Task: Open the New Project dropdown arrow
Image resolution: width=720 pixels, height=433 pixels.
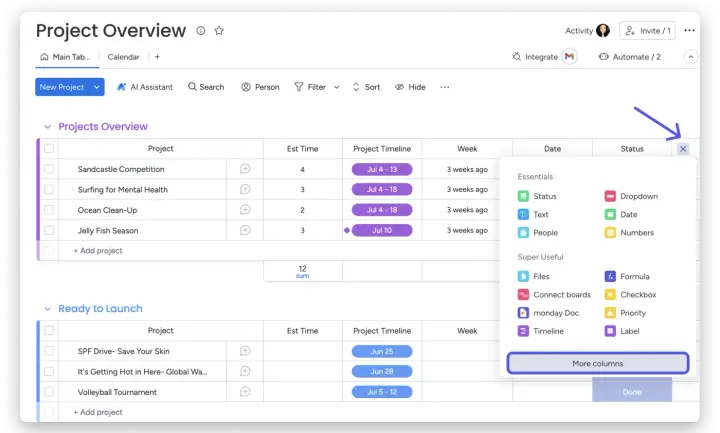Action: click(x=96, y=87)
